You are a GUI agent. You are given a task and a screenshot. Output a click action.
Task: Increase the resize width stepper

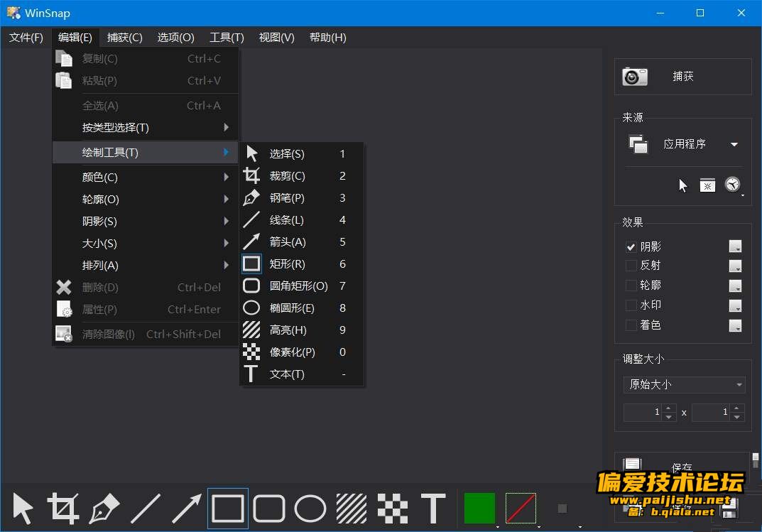pyautogui.click(x=669, y=408)
